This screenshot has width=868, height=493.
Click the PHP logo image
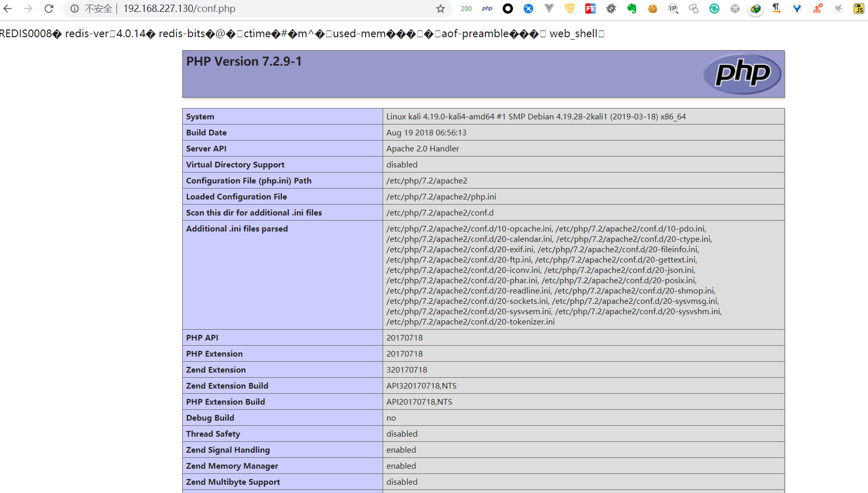click(x=742, y=74)
